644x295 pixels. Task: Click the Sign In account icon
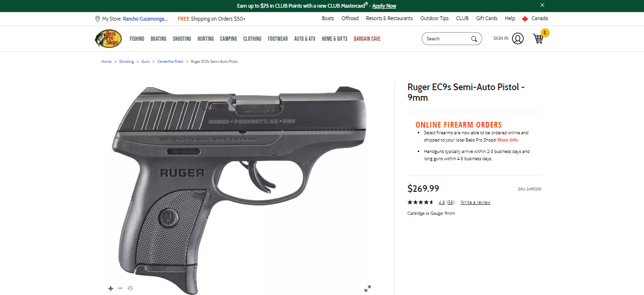tap(518, 38)
